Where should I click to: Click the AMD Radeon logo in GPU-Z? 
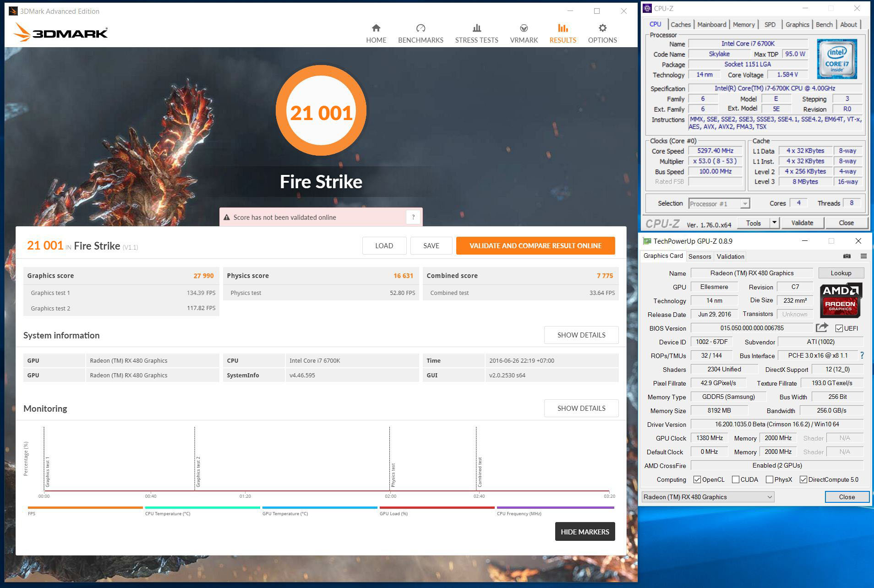click(841, 300)
